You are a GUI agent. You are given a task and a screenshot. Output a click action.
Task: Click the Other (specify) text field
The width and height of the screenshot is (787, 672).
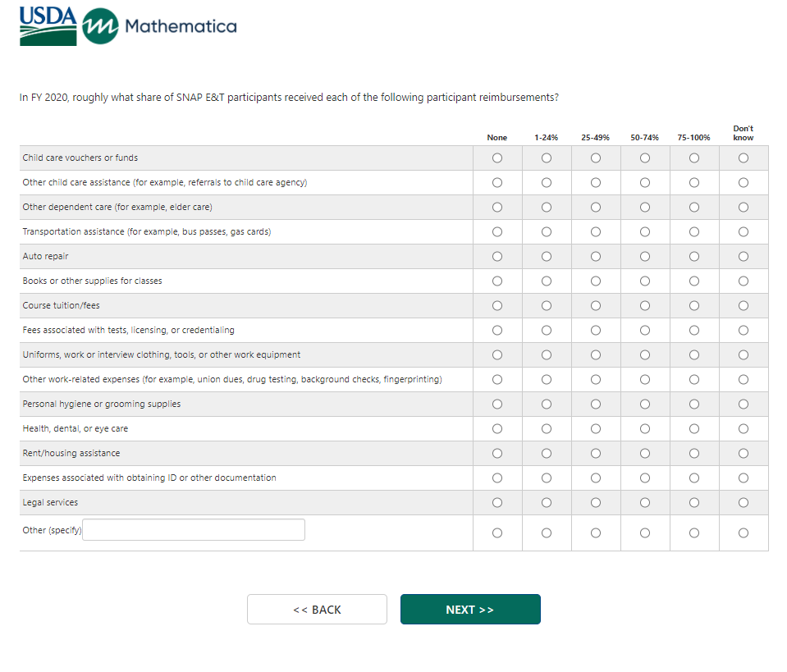pos(194,530)
